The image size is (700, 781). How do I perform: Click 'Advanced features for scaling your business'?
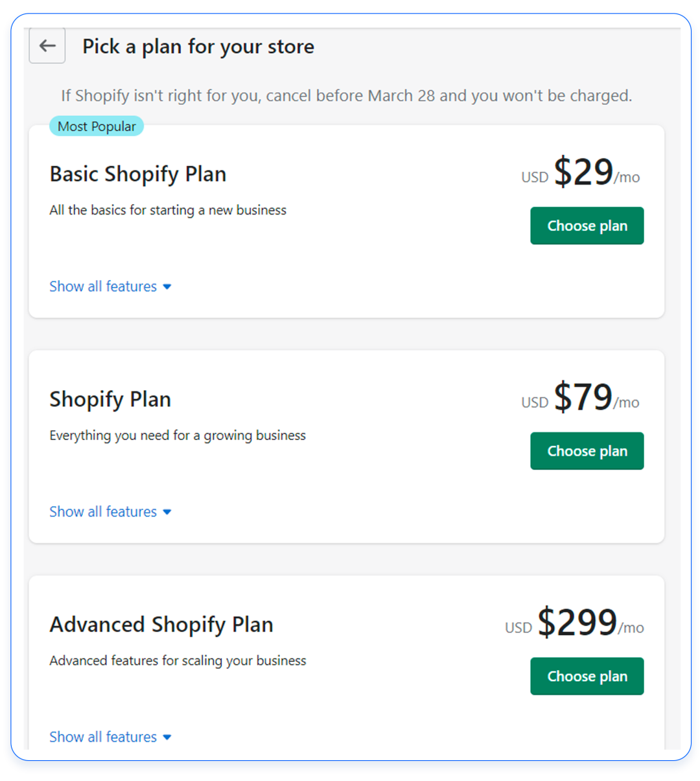tap(178, 660)
